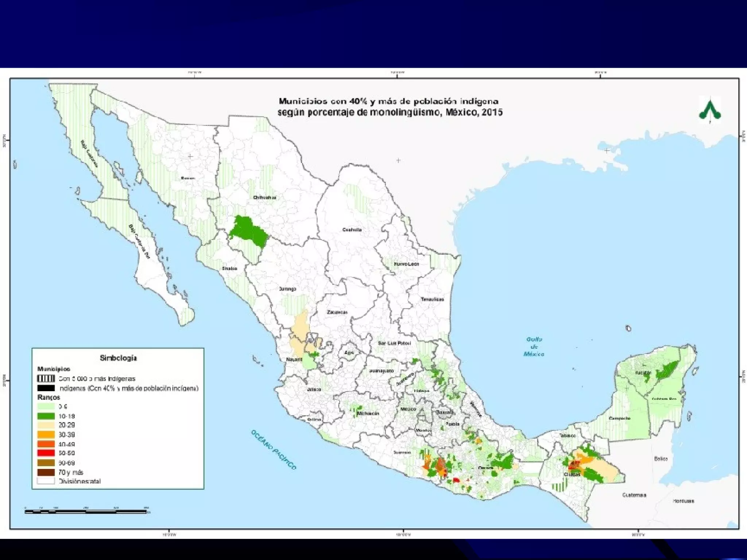
Task: Click the Chihuahua state label
Action: tap(264, 197)
